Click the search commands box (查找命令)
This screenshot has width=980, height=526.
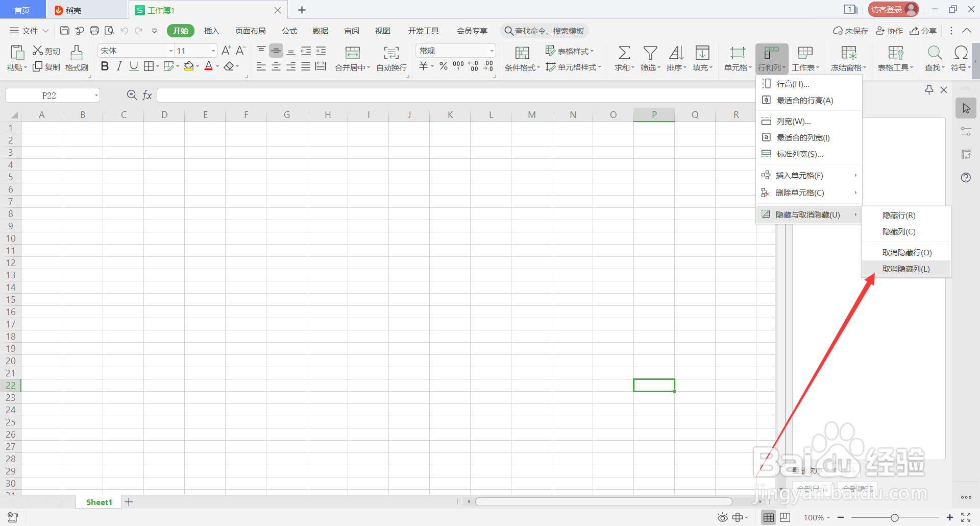coord(545,31)
